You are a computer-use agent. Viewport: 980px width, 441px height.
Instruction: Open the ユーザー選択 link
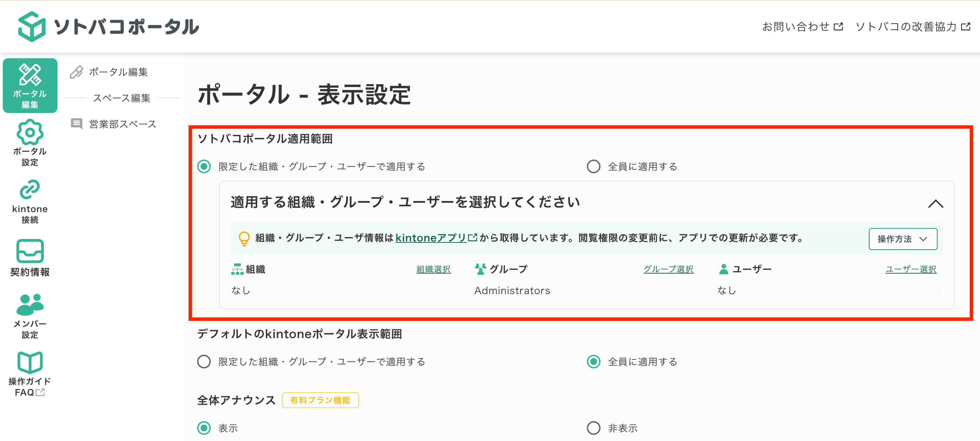click(911, 269)
